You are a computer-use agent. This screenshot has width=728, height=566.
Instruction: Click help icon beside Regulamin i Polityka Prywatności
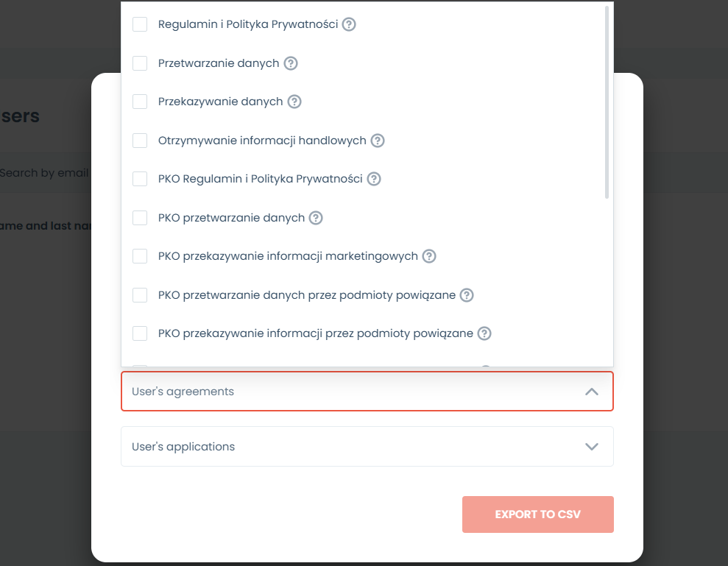click(350, 24)
